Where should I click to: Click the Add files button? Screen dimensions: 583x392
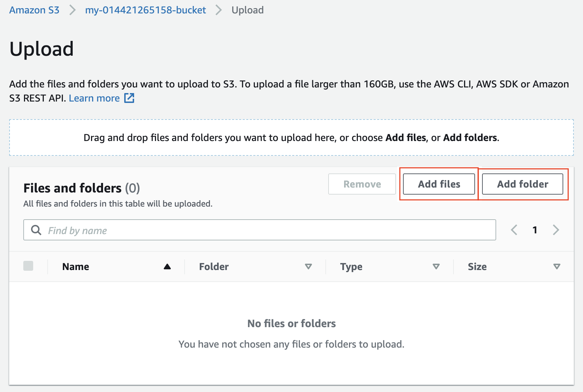point(439,184)
